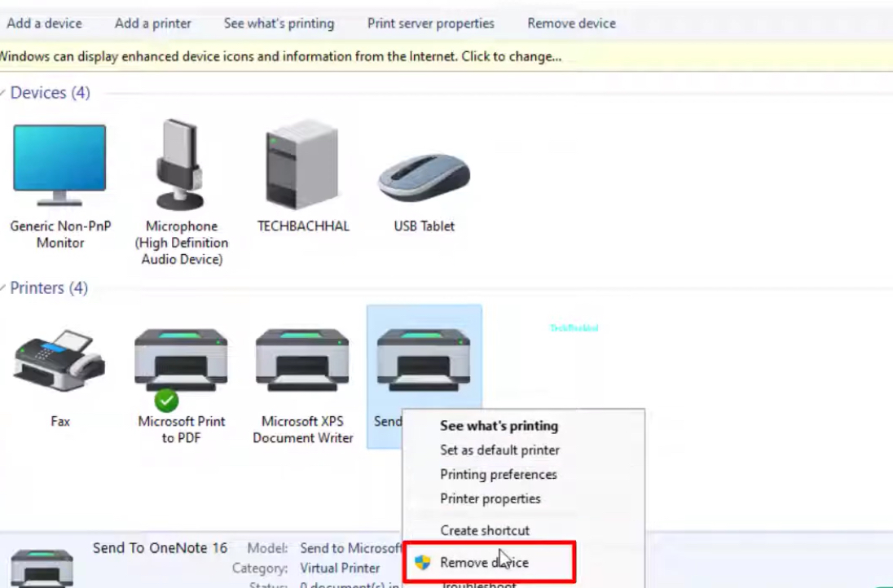This screenshot has width=893, height=588.
Task: Click the Generic Non-PnP Monitor label
Action: pyautogui.click(x=60, y=235)
